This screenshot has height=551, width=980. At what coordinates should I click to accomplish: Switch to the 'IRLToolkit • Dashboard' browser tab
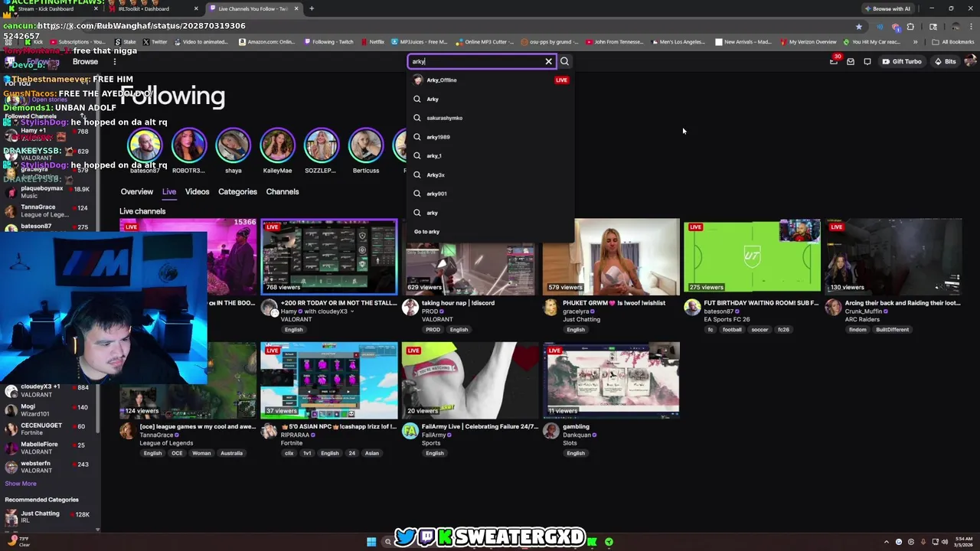(153, 8)
